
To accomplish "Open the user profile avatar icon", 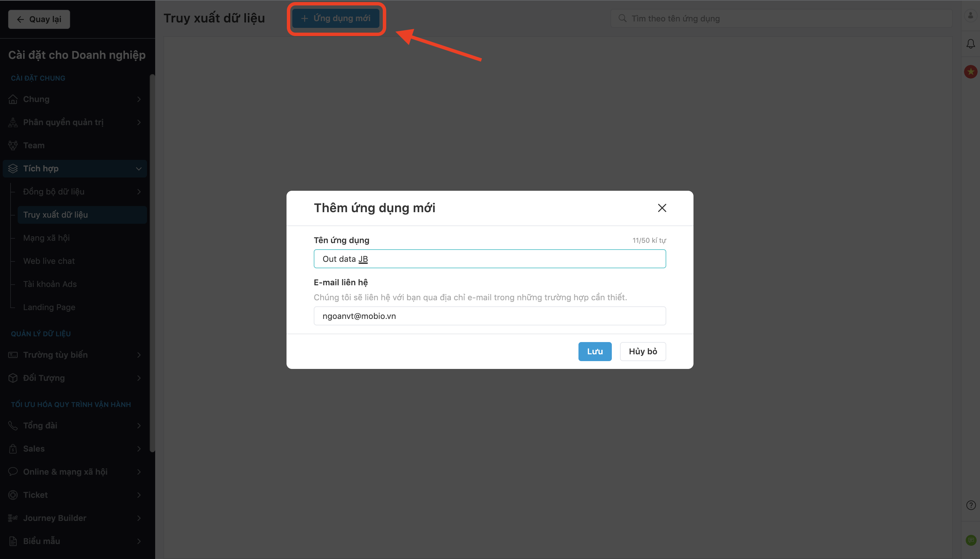I will click(970, 16).
